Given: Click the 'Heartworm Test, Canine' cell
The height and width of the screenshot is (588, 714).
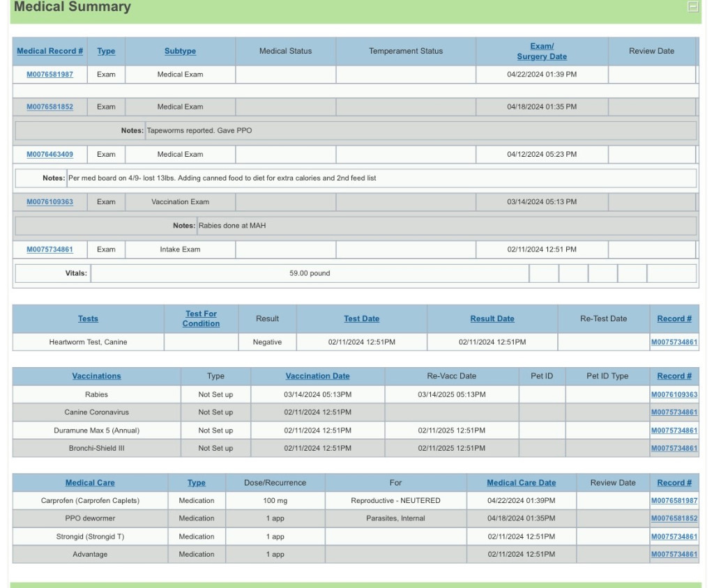Looking at the screenshot, I should [89, 342].
